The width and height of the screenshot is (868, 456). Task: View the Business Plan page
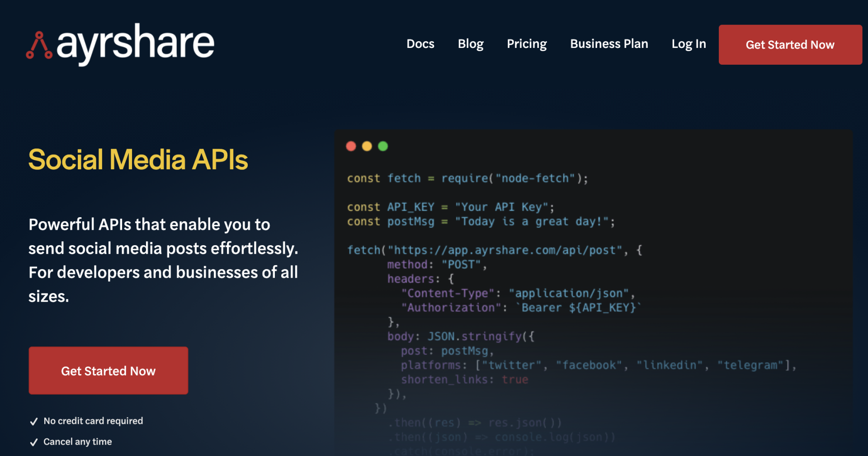pyautogui.click(x=609, y=44)
